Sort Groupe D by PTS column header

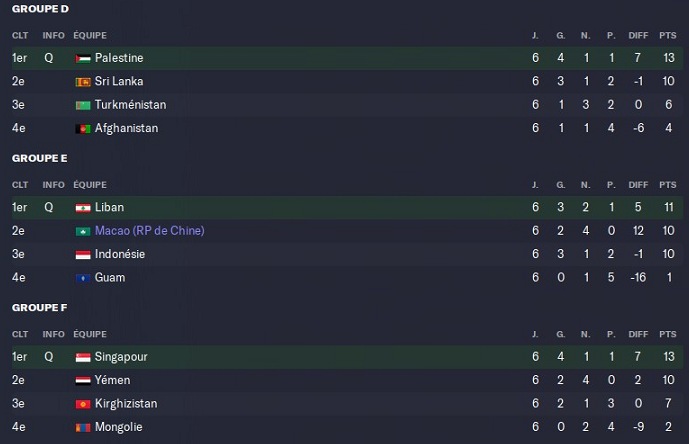pos(668,35)
